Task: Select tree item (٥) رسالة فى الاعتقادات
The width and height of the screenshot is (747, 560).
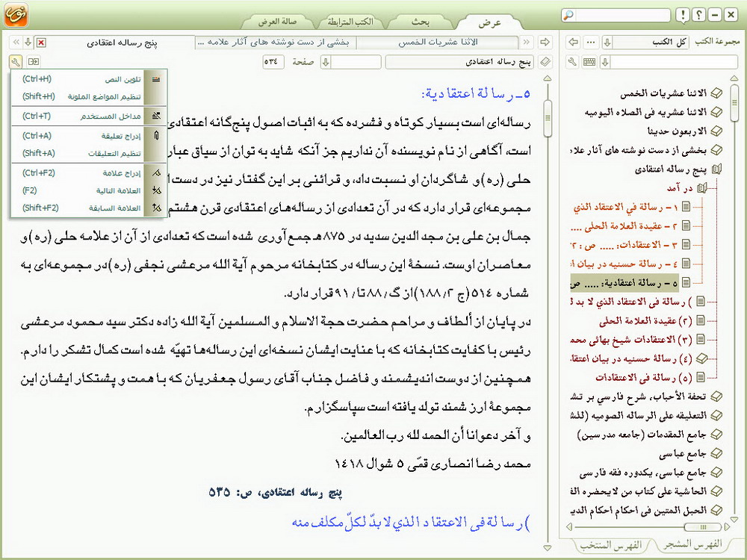Action: point(644,378)
